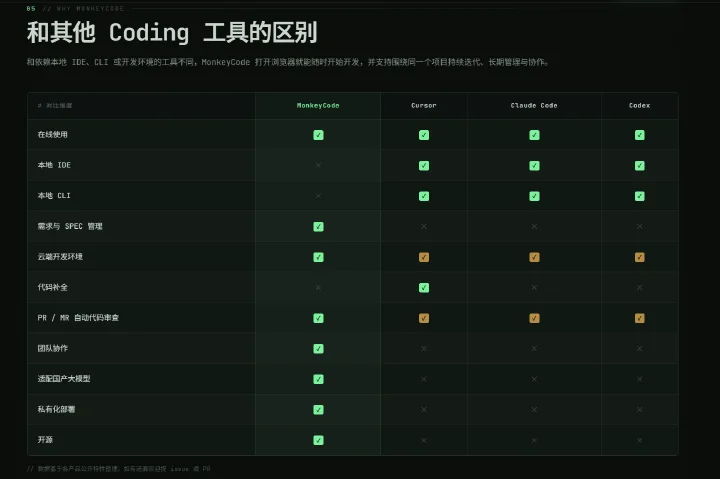The image size is (720, 479).
Task: Click Claude Code's check in 本地 CLI row
Action: (x=534, y=196)
